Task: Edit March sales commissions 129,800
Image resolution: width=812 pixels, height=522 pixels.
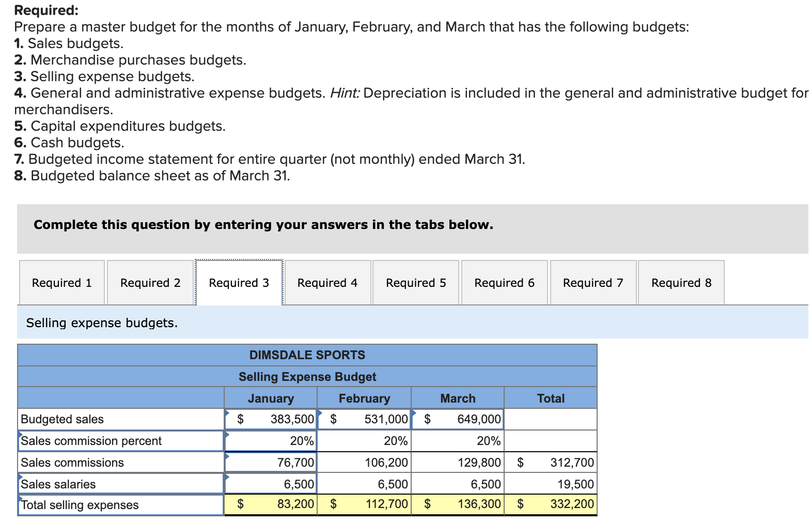Action: tap(458, 463)
